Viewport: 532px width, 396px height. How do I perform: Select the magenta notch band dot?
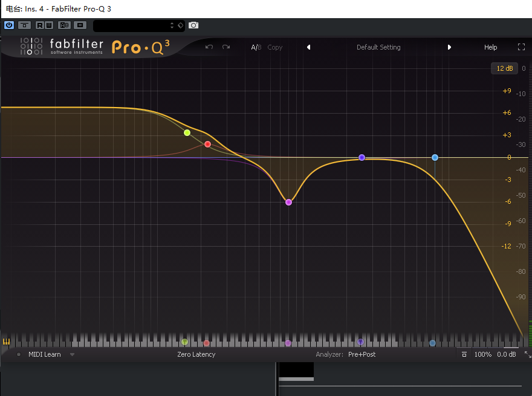289,203
